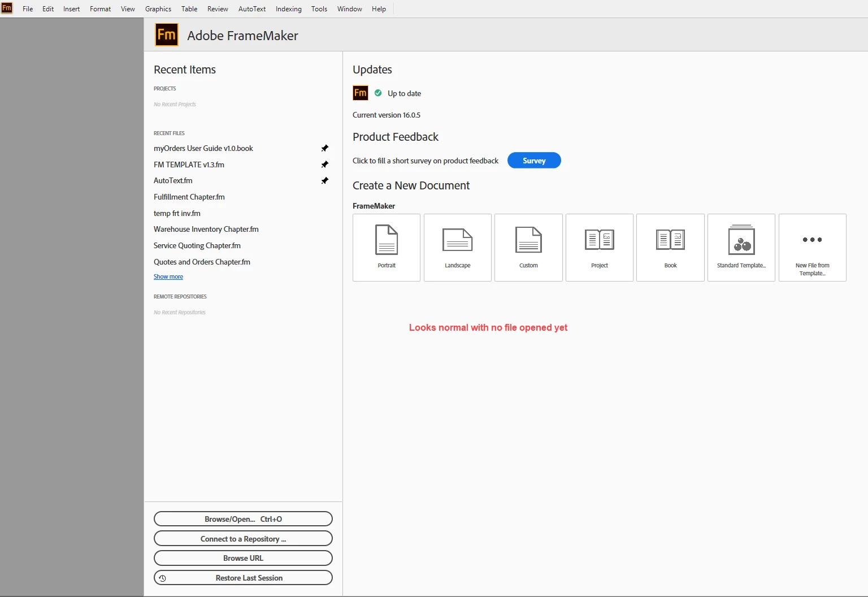Open FM TEMPLATE v1.3.fm recent file

pyautogui.click(x=189, y=165)
